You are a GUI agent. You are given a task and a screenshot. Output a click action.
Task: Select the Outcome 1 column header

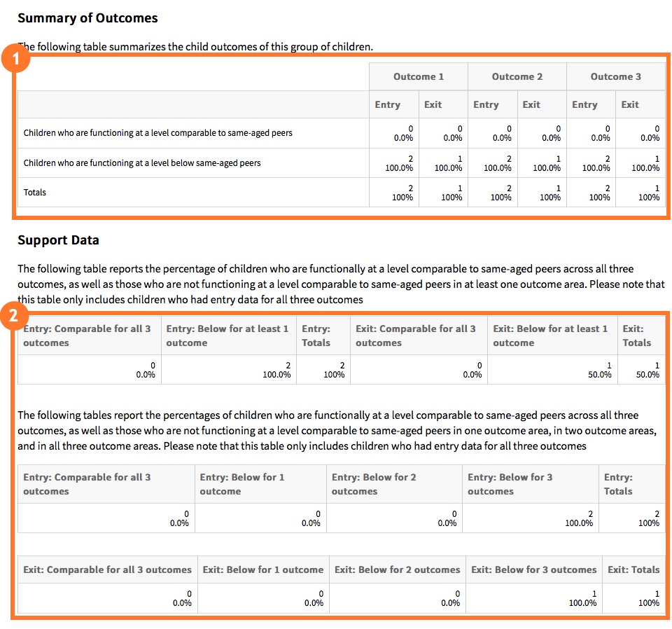(418, 76)
